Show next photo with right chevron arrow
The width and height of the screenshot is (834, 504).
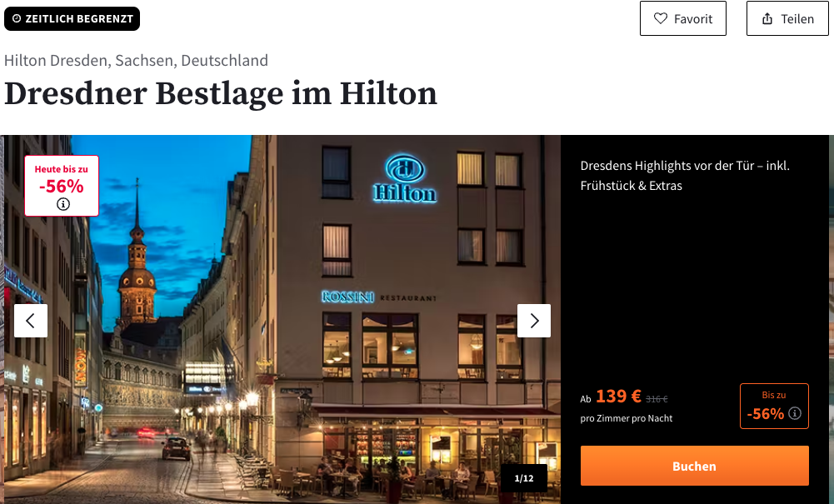(534, 321)
